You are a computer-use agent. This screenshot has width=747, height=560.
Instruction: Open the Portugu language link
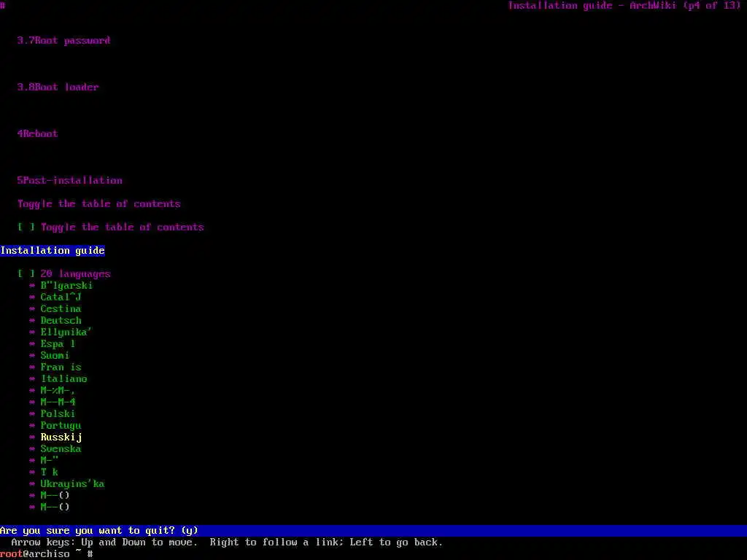click(x=61, y=425)
